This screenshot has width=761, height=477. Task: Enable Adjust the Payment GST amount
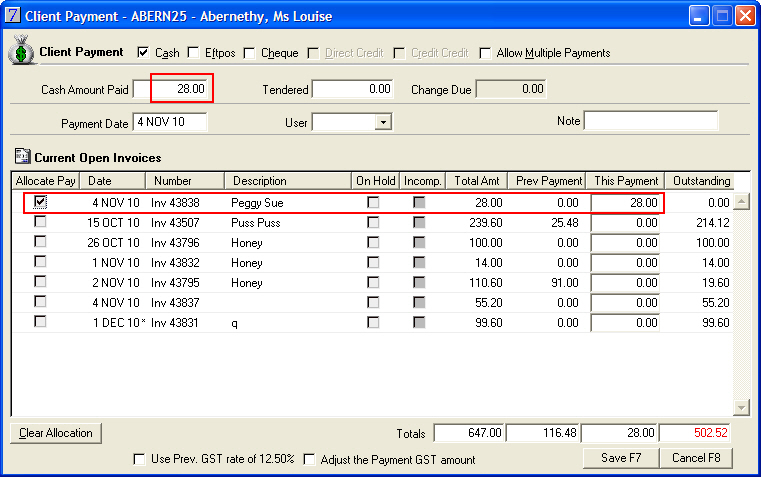[x=309, y=459]
